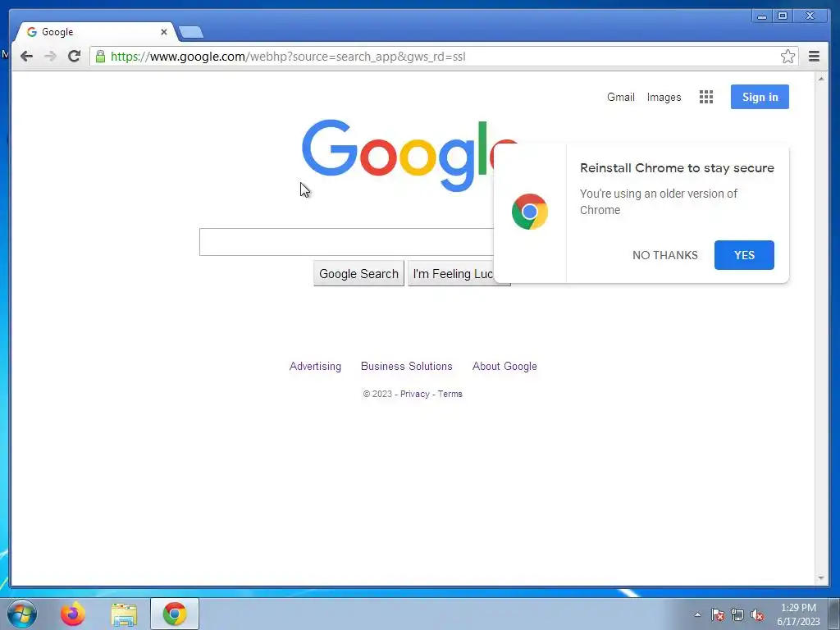Click the address bar URL
840x630 pixels.
(x=288, y=57)
